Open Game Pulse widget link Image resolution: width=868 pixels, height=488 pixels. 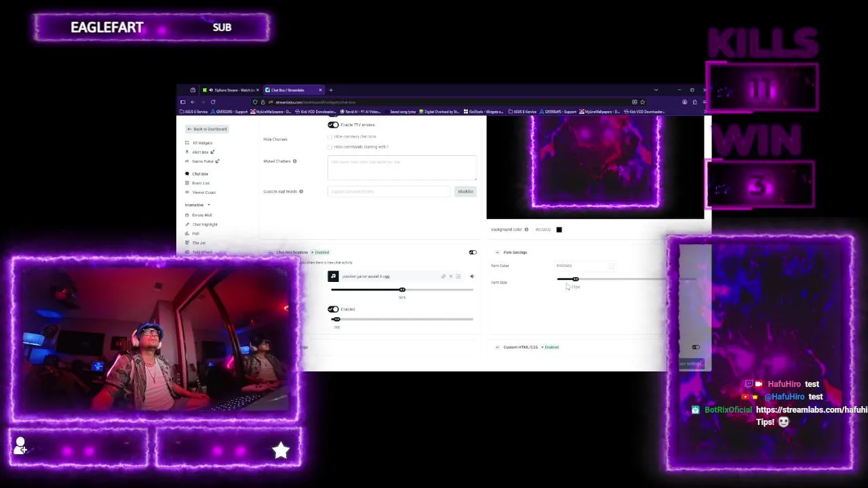pos(203,161)
